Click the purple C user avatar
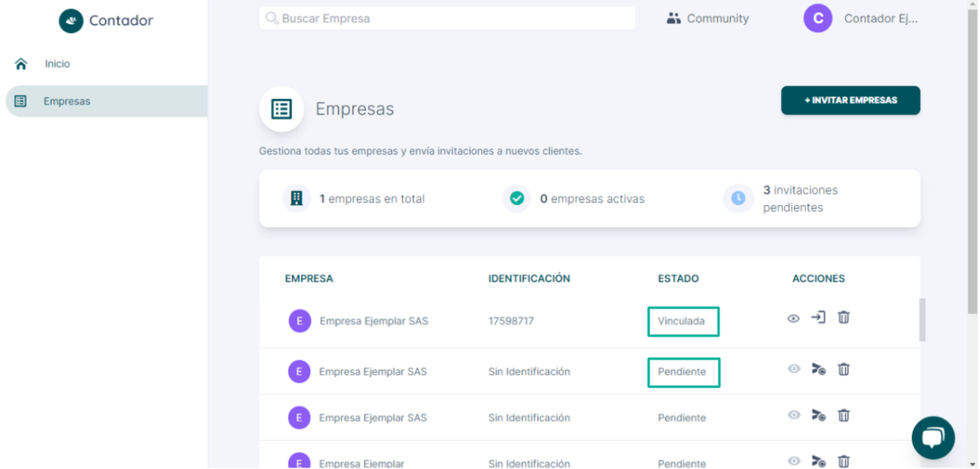The width and height of the screenshot is (980, 469). [818, 19]
